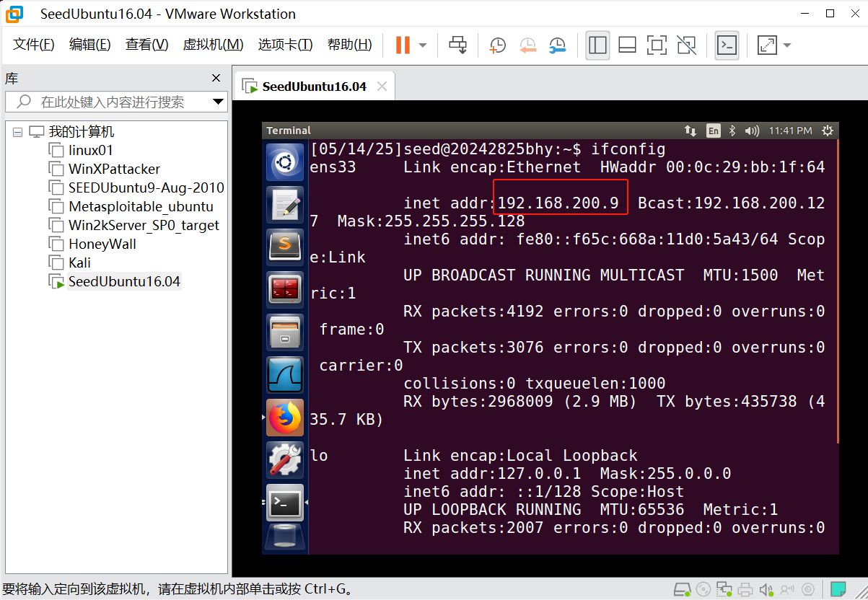Viewport: 868px width, 600px height.
Task: Click the sound card status icon
Action: coord(767,589)
